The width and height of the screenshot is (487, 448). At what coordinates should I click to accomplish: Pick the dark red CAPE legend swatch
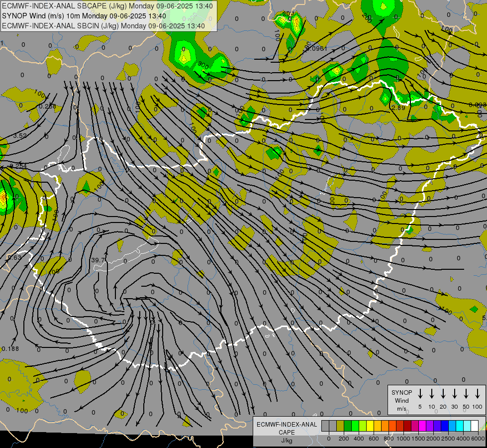pyautogui.click(x=407, y=426)
